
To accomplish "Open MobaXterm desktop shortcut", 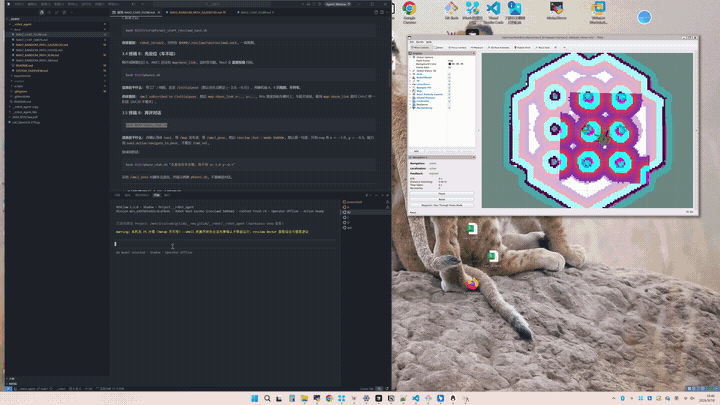I will pyautogui.click(x=556, y=11).
